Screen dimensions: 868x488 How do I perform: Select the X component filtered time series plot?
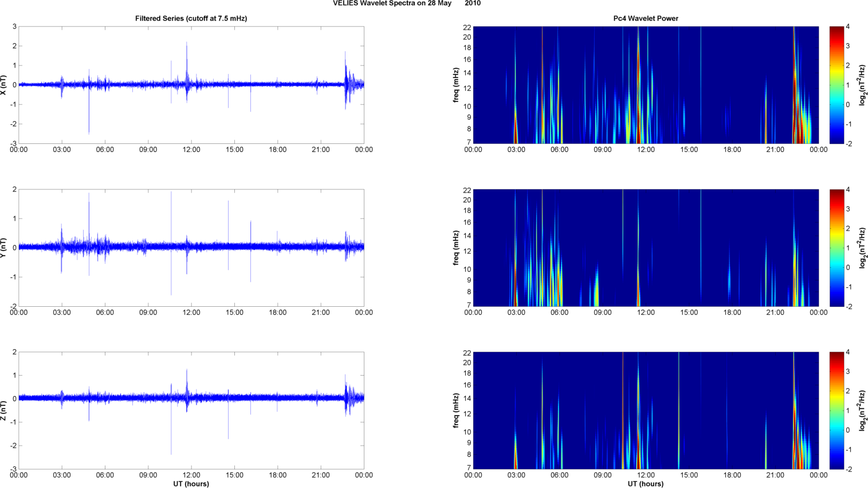click(191, 85)
